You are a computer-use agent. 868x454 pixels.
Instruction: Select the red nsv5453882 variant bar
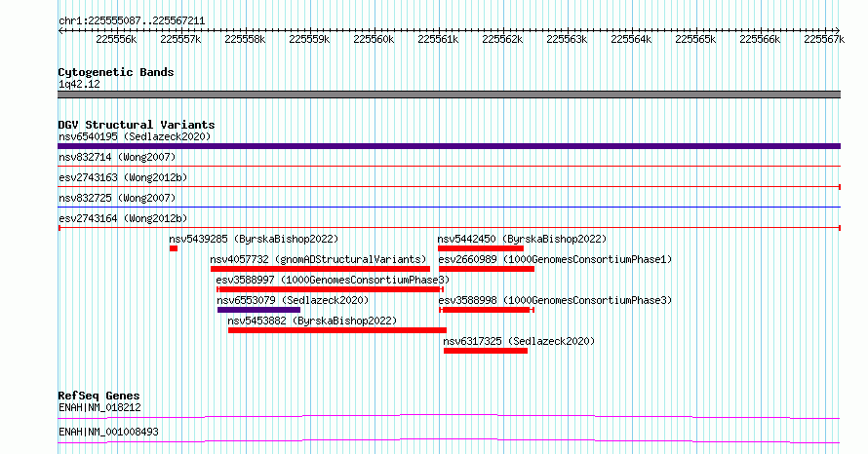[x=337, y=330]
